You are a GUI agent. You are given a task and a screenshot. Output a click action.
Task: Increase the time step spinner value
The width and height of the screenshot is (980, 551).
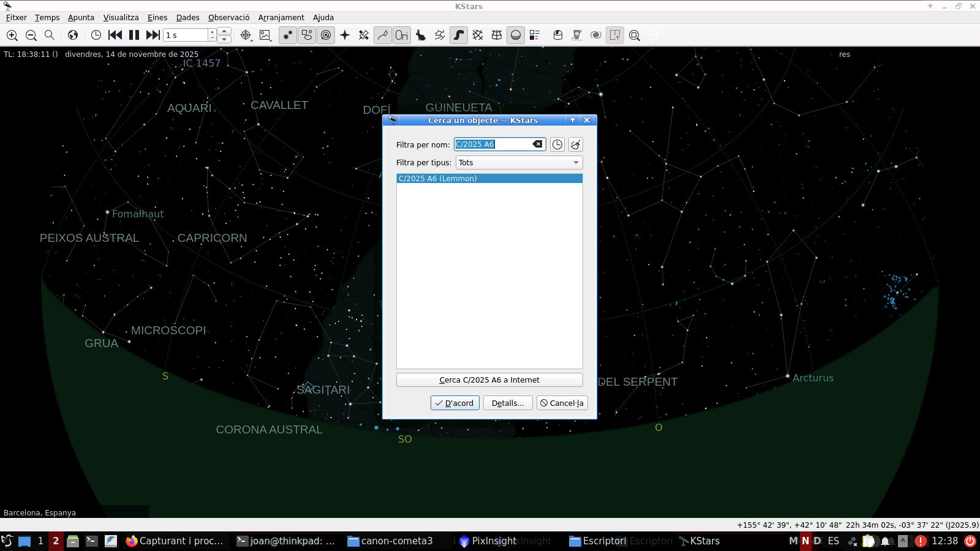point(213,32)
